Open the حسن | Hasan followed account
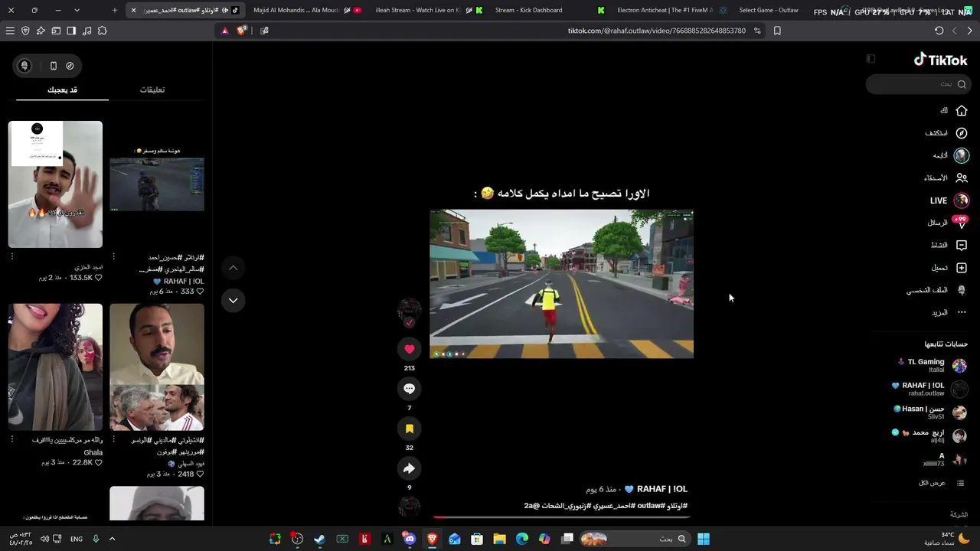The height and width of the screenshot is (551, 980). (x=930, y=412)
